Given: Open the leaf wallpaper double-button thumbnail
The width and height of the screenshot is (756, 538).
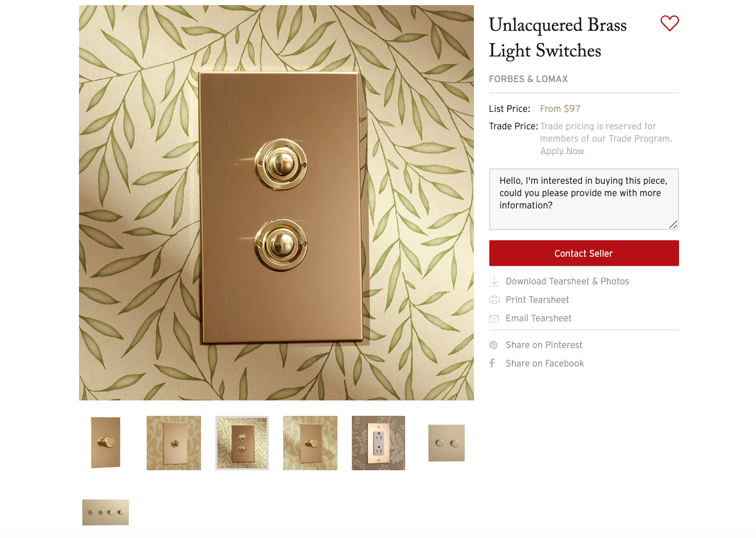Looking at the screenshot, I should click(242, 443).
